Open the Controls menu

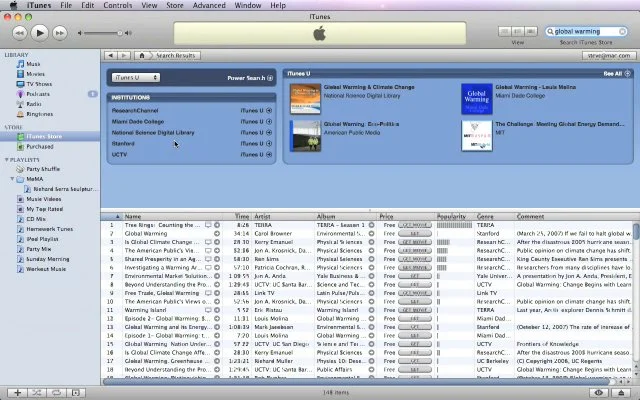[x=118, y=5]
